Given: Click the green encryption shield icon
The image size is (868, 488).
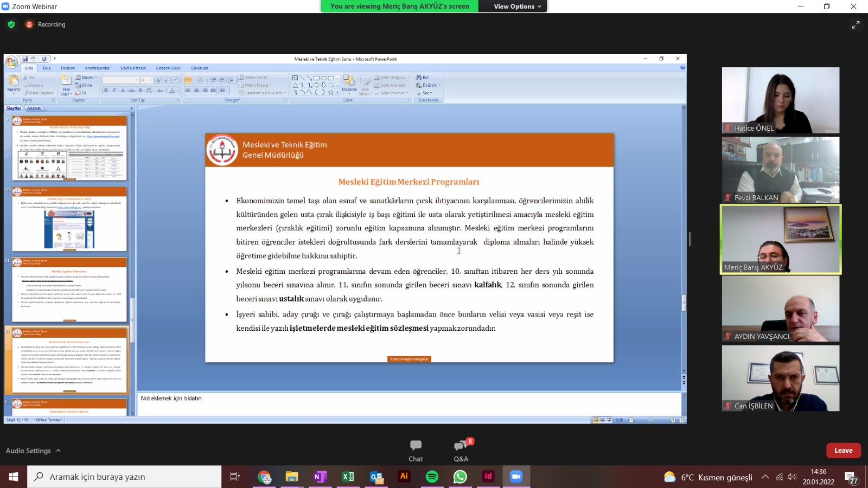Looking at the screenshot, I should point(11,24).
